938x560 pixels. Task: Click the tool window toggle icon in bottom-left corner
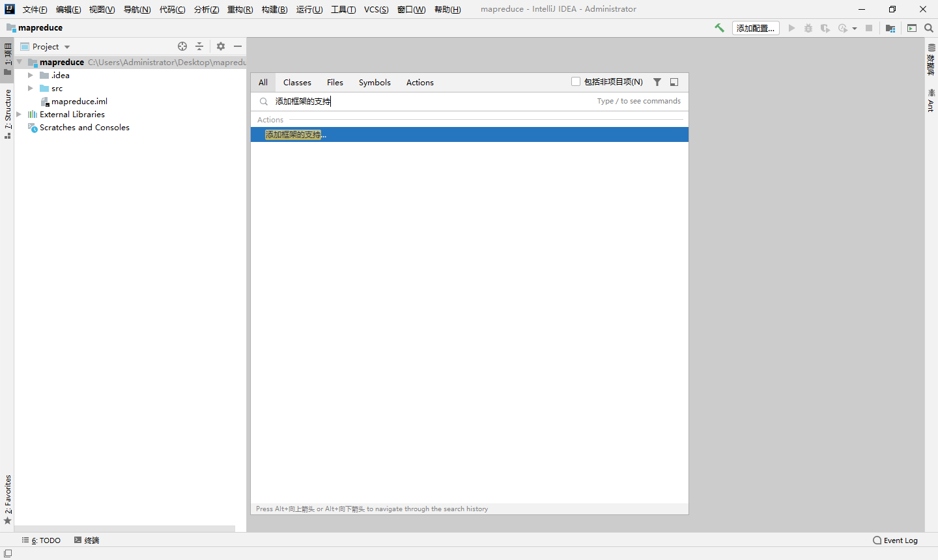coord(8,553)
